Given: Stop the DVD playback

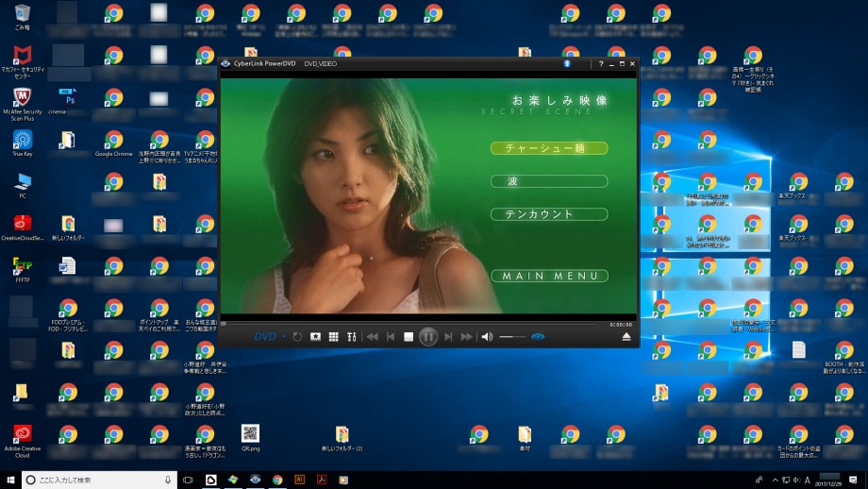Looking at the screenshot, I should 409,337.
